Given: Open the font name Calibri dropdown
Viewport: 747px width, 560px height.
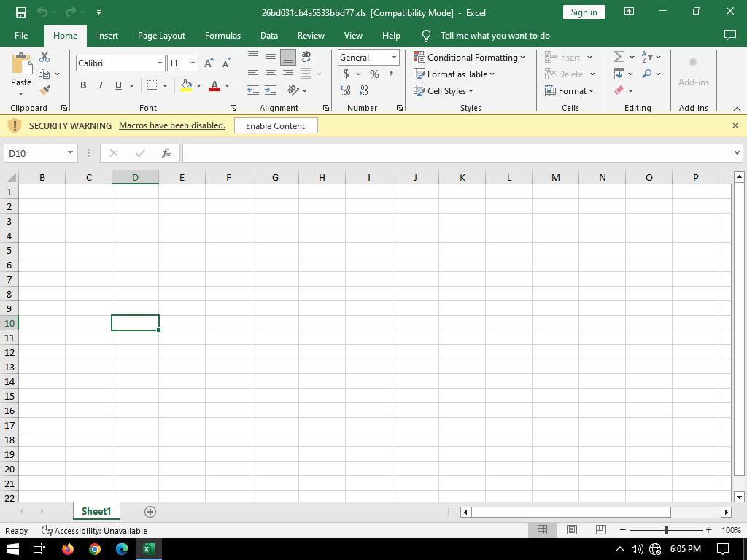Looking at the screenshot, I should click(160, 63).
